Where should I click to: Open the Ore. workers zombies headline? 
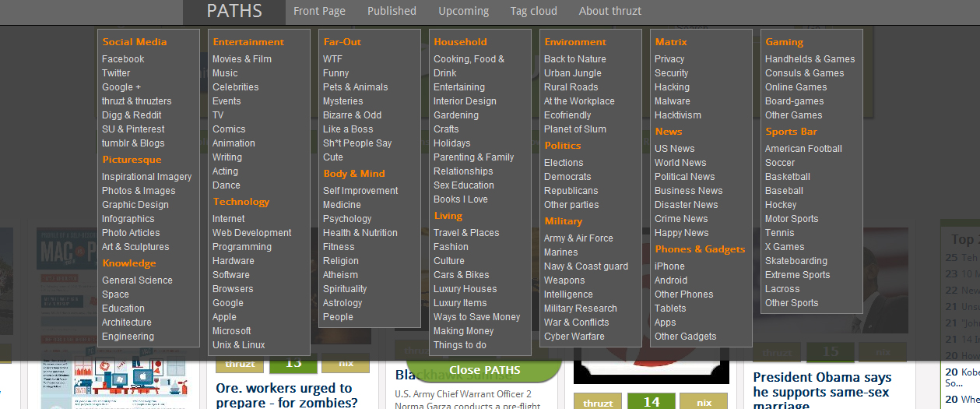point(284,395)
